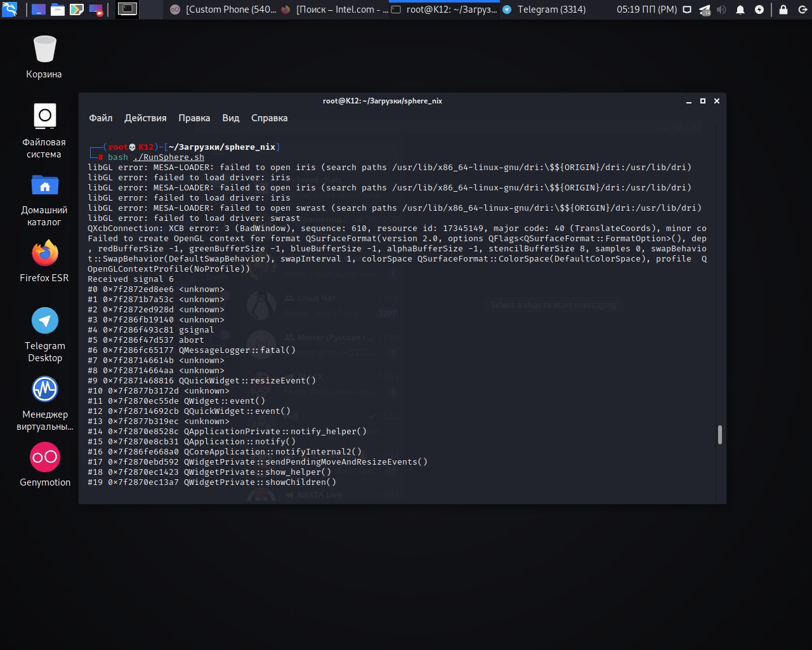The height and width of the screenshot is (650, 812).
Task: Open the Справка menu in terminal
Action: click(x=269, y=118)
